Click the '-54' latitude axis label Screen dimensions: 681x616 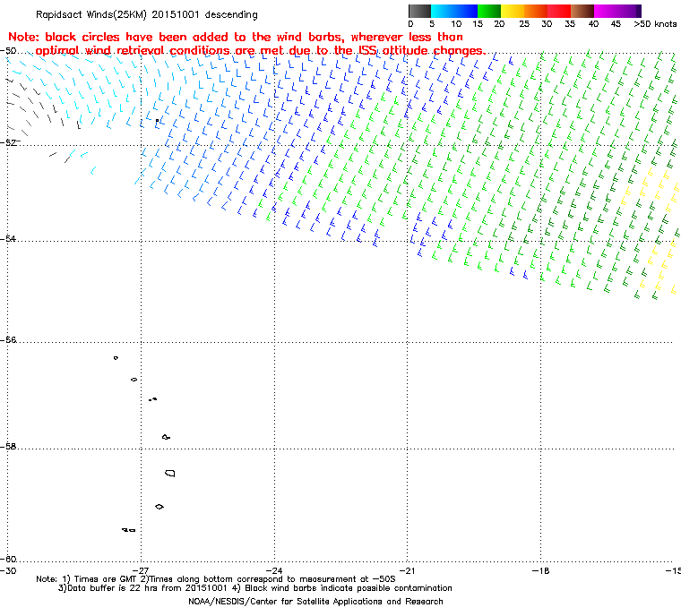pos(8,239)
